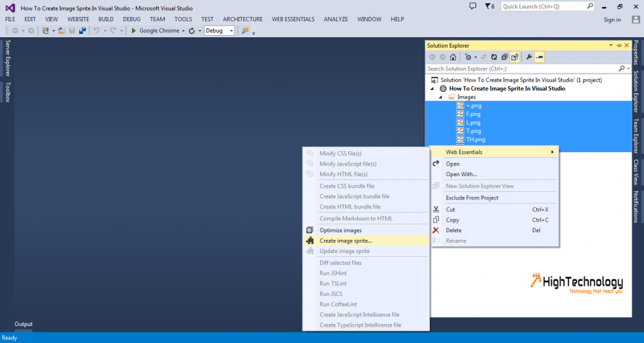Image resolution: width=644 pixels, height=343 pixels.
Task: Open the Server Explorer side tab
Action: (x=8, y=58)
